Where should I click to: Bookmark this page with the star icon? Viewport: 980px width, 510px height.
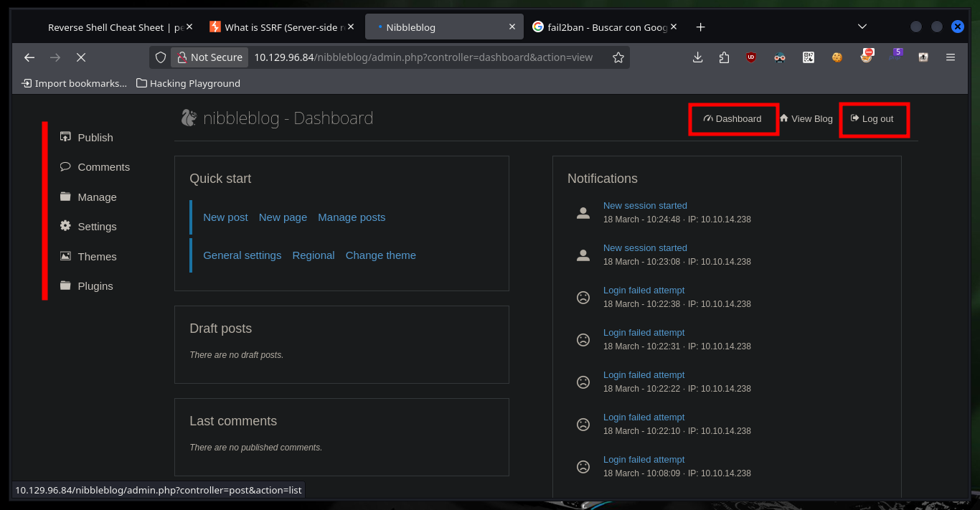[x=618, y=57]
